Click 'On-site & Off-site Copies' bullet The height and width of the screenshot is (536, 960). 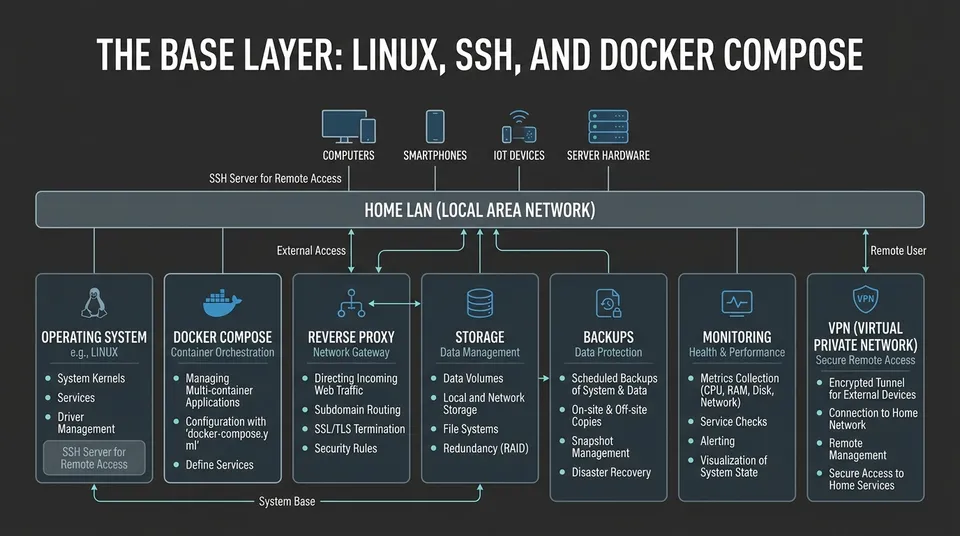pyautogui.click(x=609, y=416)
